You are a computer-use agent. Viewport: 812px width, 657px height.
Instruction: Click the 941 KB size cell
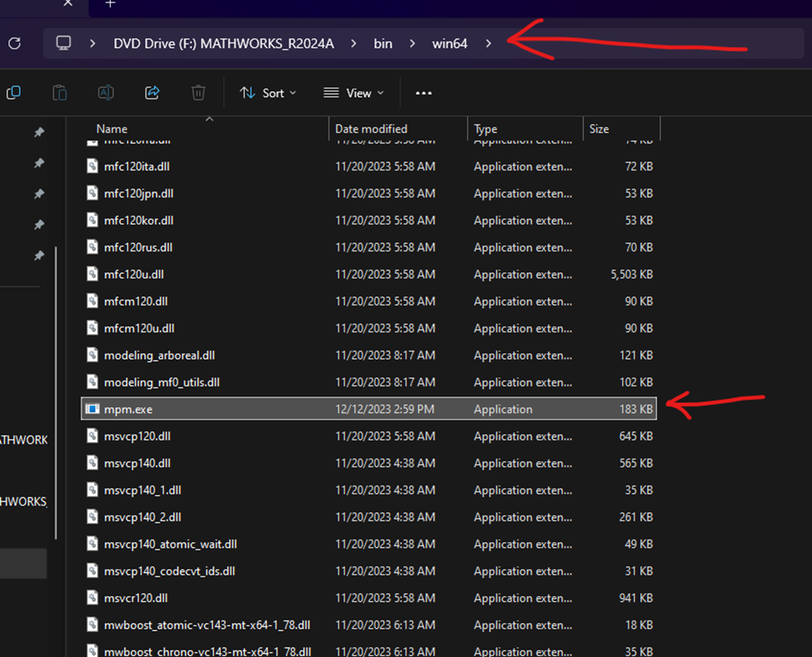tap(636, 598)
